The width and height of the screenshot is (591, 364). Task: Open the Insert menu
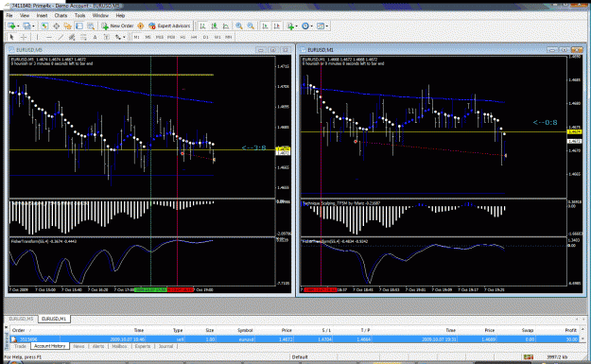pos(42,15)
